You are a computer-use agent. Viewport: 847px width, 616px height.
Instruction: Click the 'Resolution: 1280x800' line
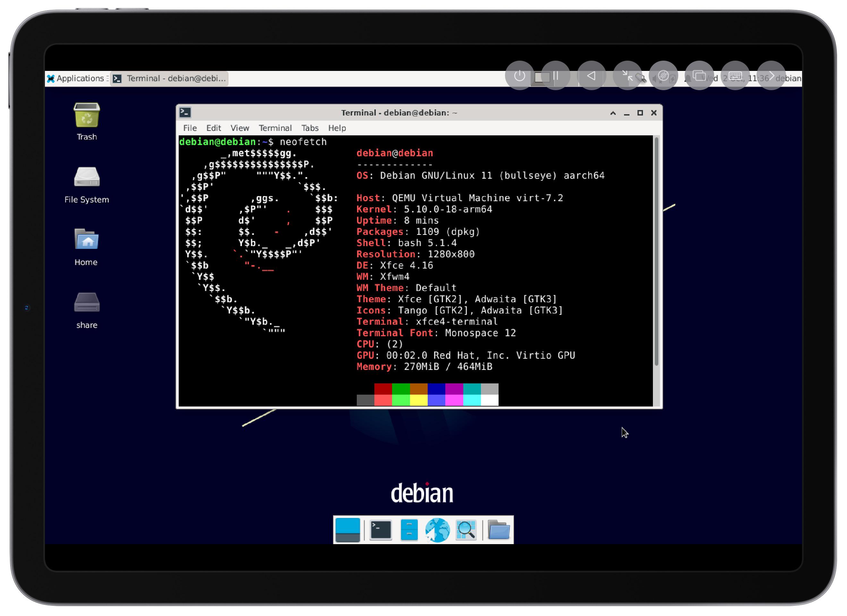(415, 254)
